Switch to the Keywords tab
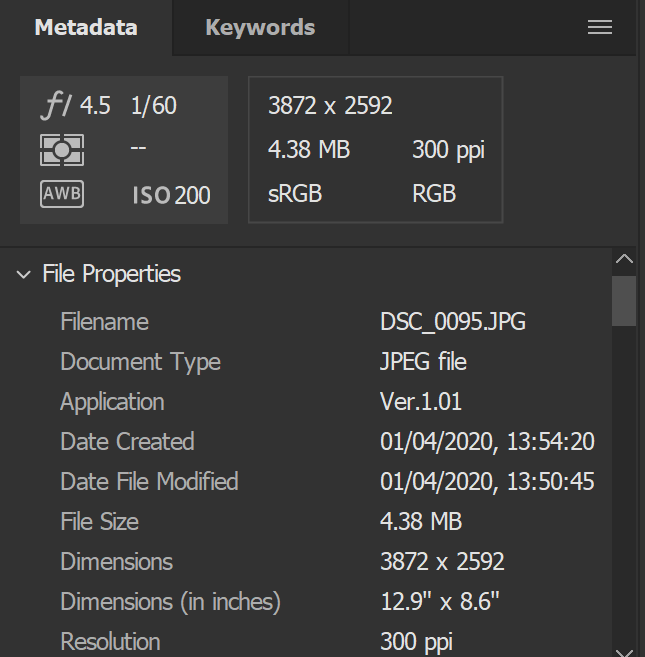 [x=260, y=28]
